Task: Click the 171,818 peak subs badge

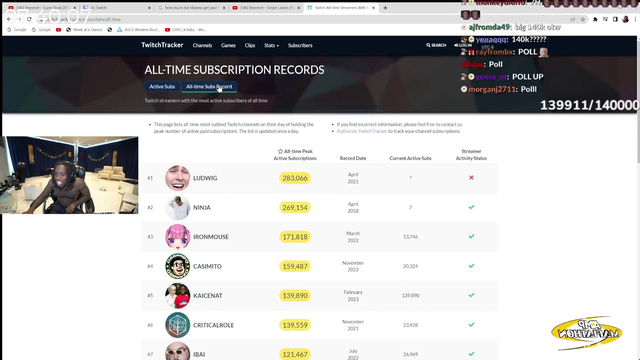Action: tap(295, 237)
